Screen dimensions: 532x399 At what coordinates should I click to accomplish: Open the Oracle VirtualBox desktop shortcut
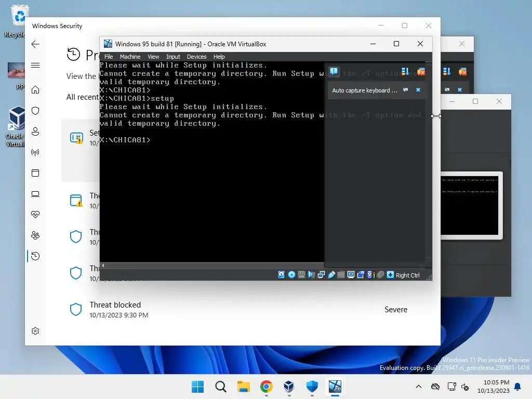pyautogui.click(x=15, y=126)
